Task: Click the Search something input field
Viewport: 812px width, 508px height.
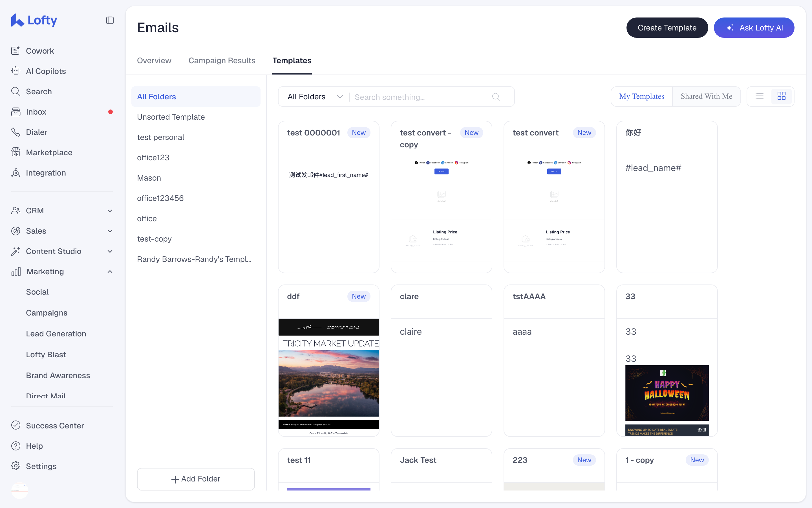Action: (x=420, y=97)
